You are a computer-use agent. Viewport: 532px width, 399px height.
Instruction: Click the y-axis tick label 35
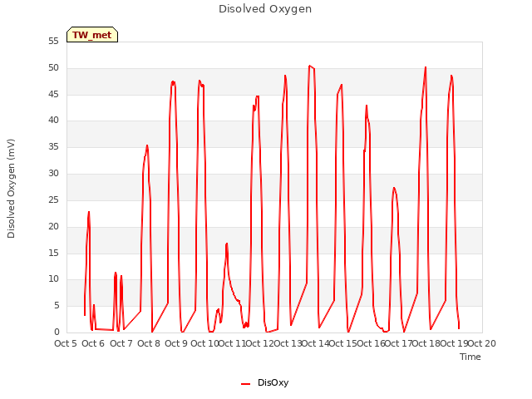[x=53, y=147]
